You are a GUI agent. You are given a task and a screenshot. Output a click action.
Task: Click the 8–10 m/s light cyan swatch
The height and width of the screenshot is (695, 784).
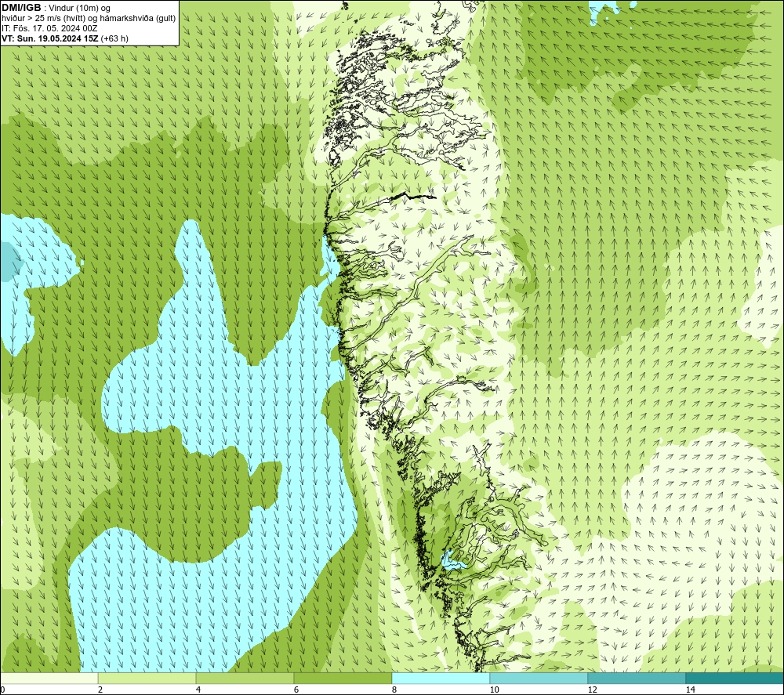pyautogui.click(x=441, y=678)
